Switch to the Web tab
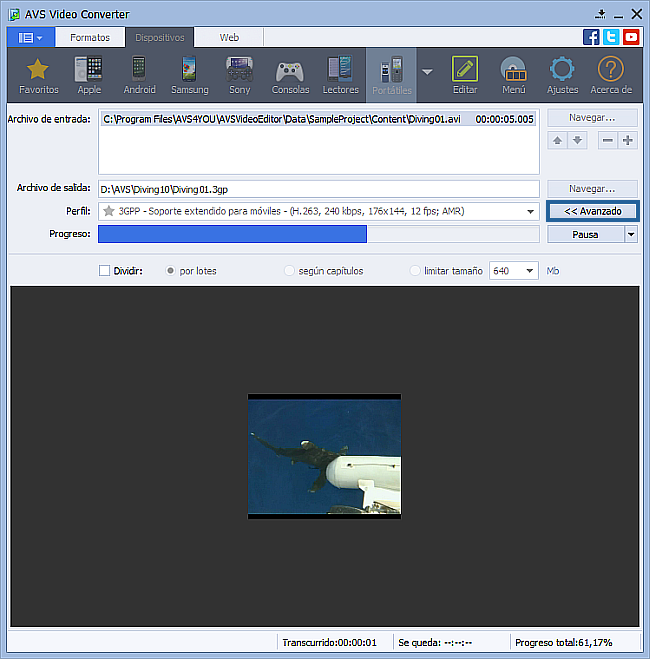Image resolution: width=650 pixels, height=659 pixels. 229,37
